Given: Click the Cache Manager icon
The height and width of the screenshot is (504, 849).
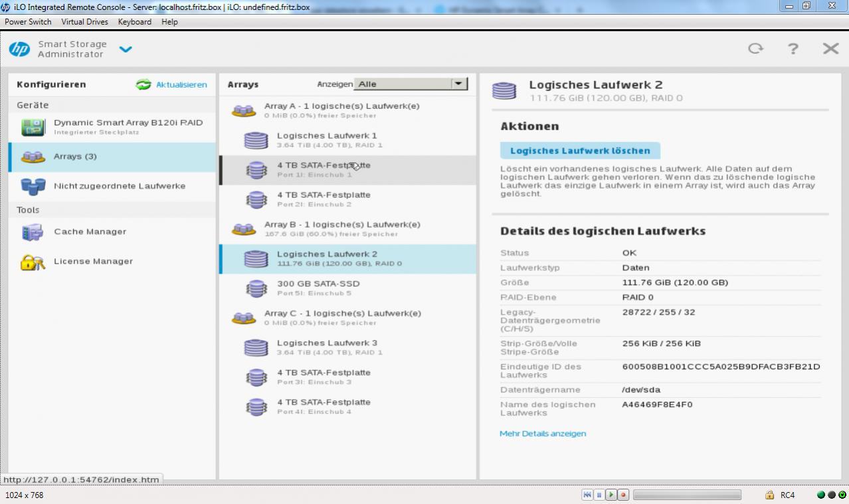Looking at the screenshot, I should [x=33, y=232].
